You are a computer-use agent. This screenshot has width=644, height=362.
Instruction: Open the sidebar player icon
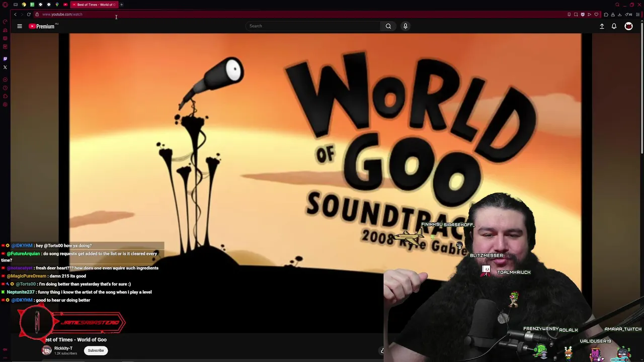pos(5,79)
